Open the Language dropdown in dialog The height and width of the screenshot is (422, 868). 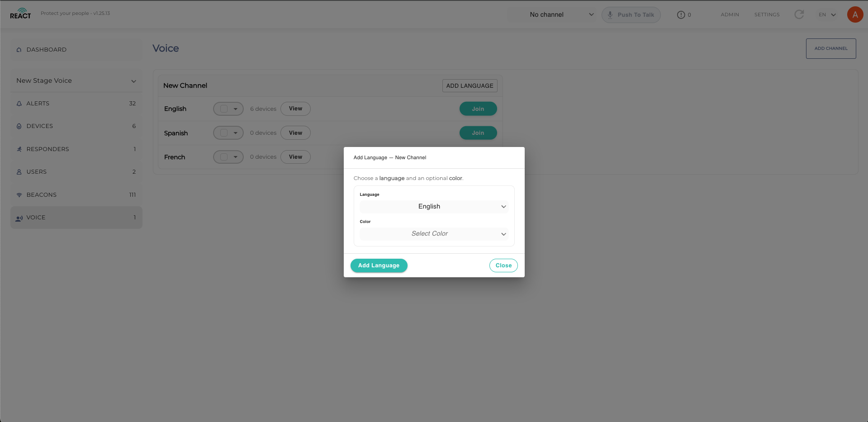(x=434, y=207)
